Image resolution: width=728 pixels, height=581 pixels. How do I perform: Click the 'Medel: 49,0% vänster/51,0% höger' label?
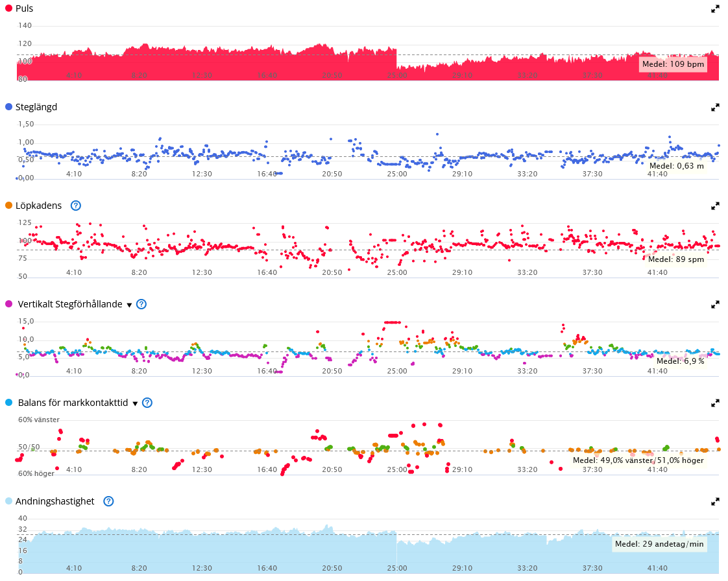(x=638, y=460)
